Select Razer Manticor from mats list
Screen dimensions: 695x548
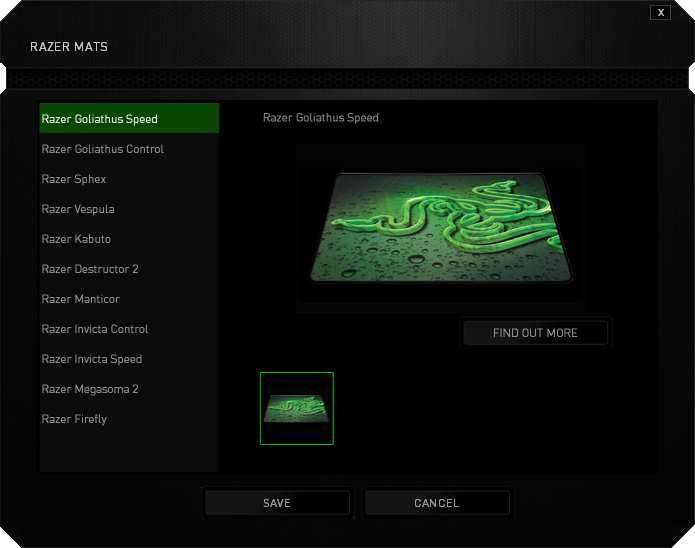click(129, 299)
